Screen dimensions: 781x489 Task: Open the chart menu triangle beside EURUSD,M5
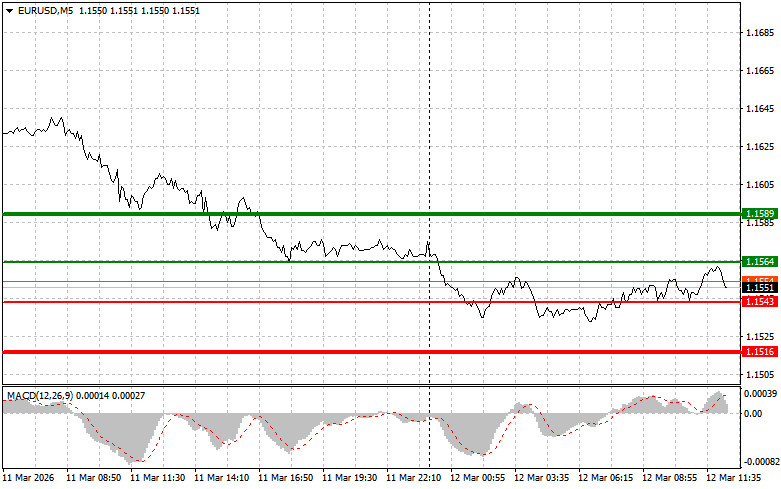9,10
